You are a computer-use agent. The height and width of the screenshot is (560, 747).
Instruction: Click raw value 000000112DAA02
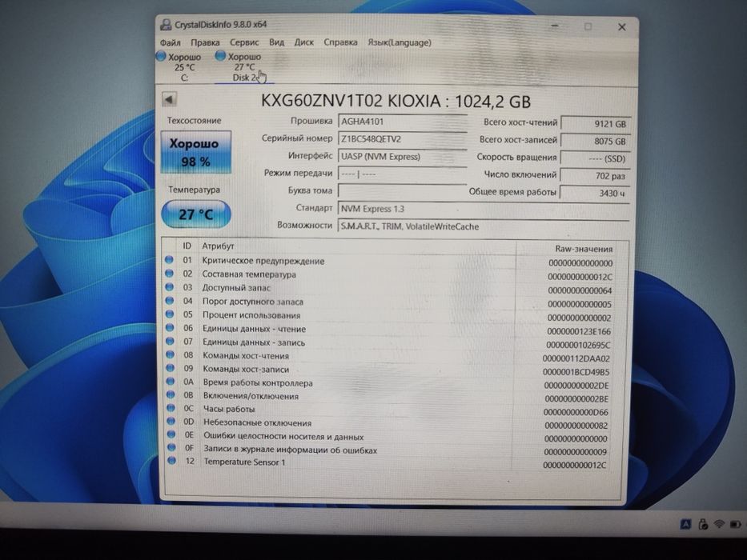coord(576,358)
